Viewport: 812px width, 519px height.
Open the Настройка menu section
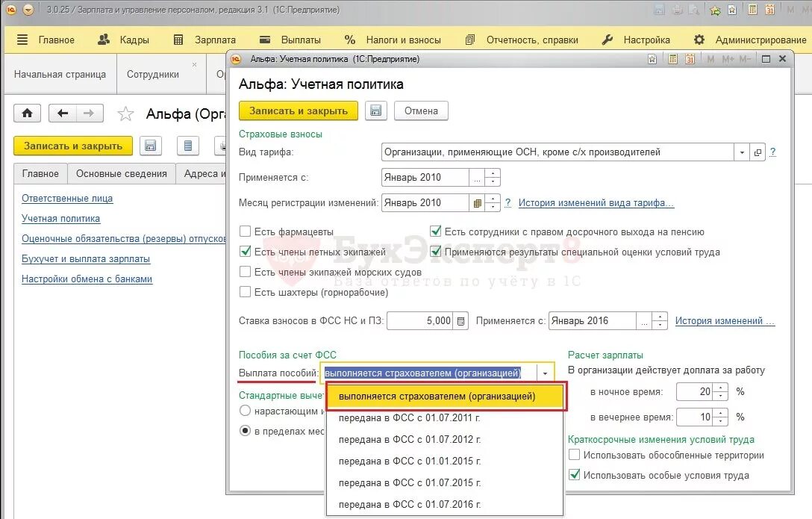tap(636, 40)
